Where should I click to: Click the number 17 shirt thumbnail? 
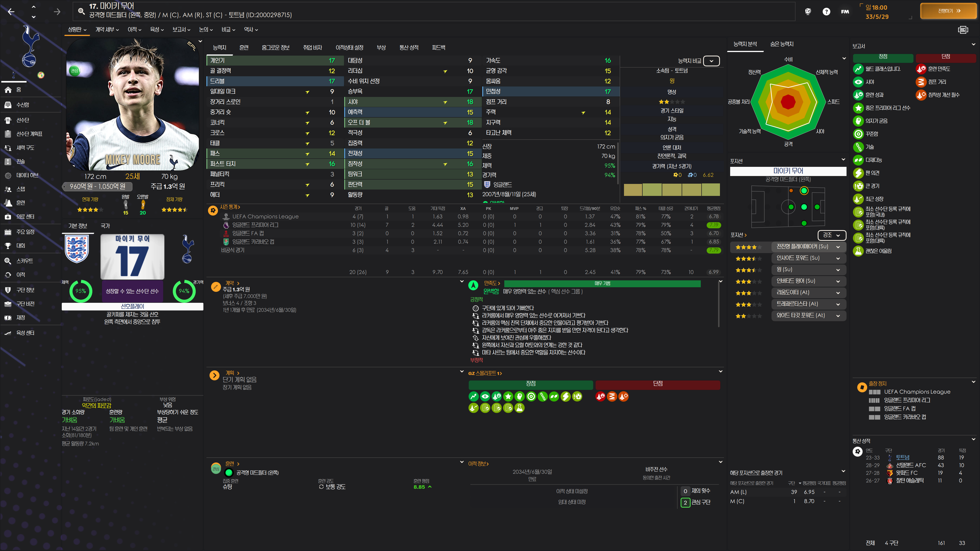132,257
